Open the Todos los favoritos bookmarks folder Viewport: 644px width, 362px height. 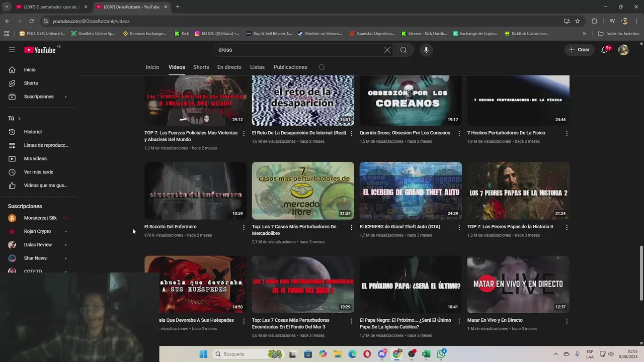[x=618, y=34]
